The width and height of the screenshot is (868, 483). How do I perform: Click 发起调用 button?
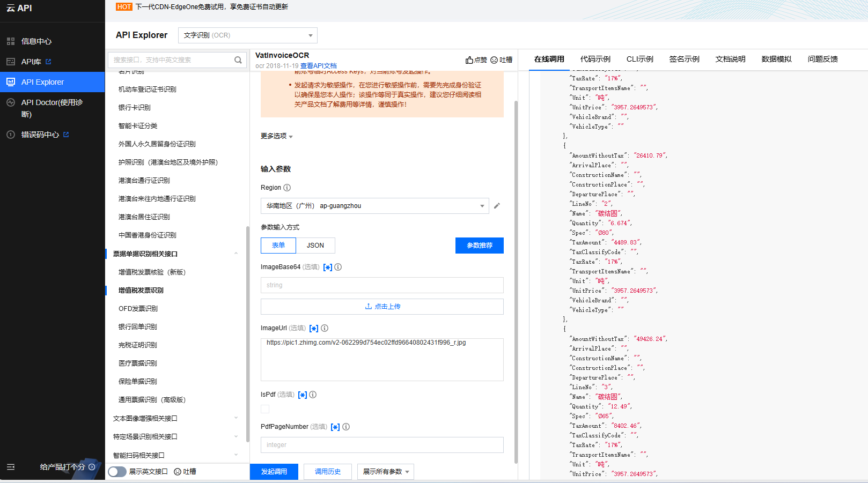274,472
